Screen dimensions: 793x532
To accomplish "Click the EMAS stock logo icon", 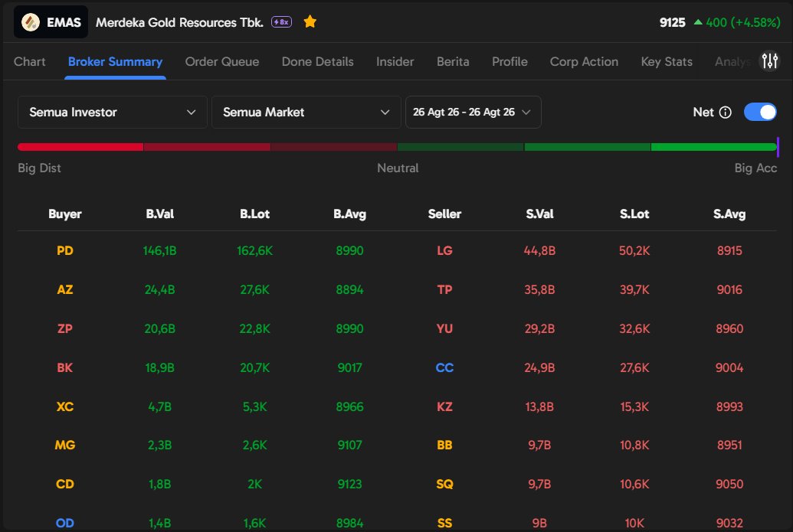I will pos(31,22).
